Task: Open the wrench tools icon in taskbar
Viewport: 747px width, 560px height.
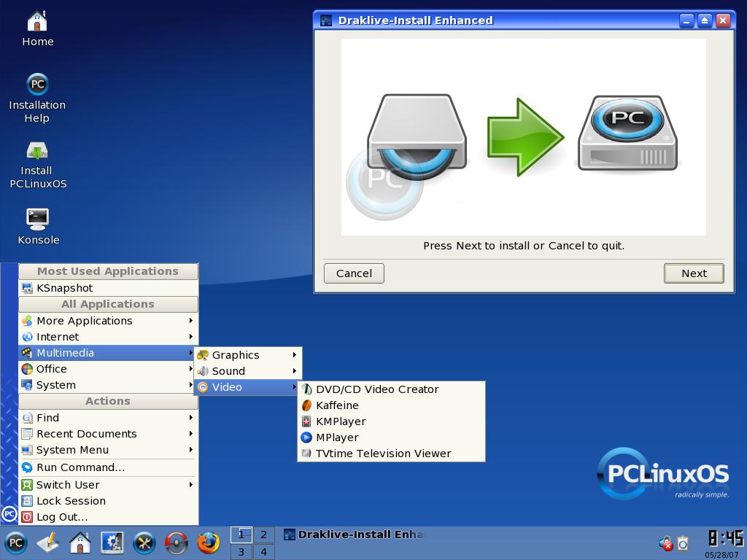Action: tap(144, 542)
